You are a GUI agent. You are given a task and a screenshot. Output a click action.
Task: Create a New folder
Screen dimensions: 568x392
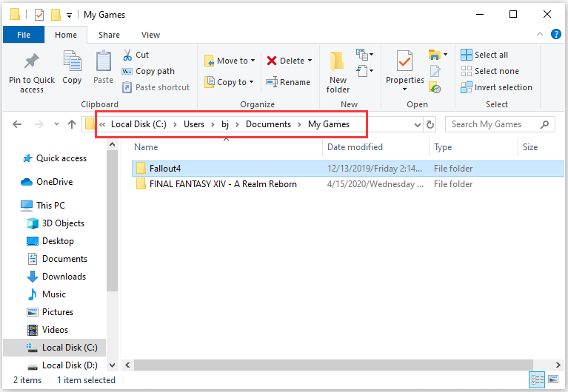click(x=338, y=72)
